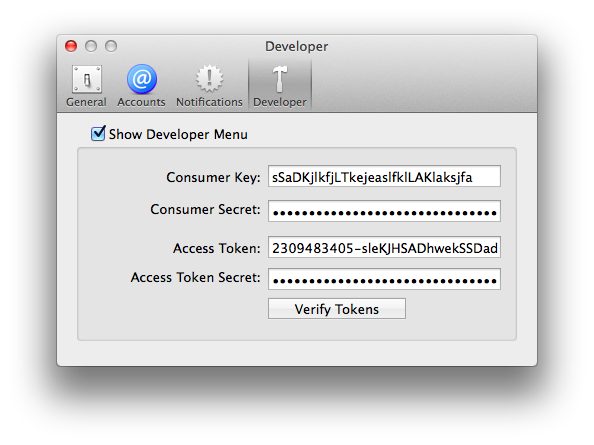Screen dimensions: 594x445
Task: Click the Accounts tab label text
Action: 141,102
